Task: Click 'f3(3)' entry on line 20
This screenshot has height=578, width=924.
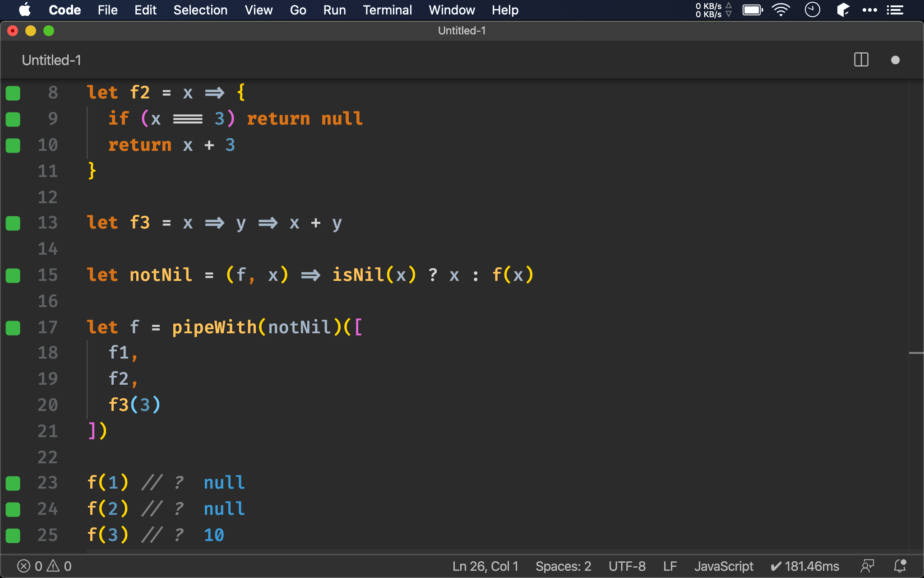Action: 134,405
